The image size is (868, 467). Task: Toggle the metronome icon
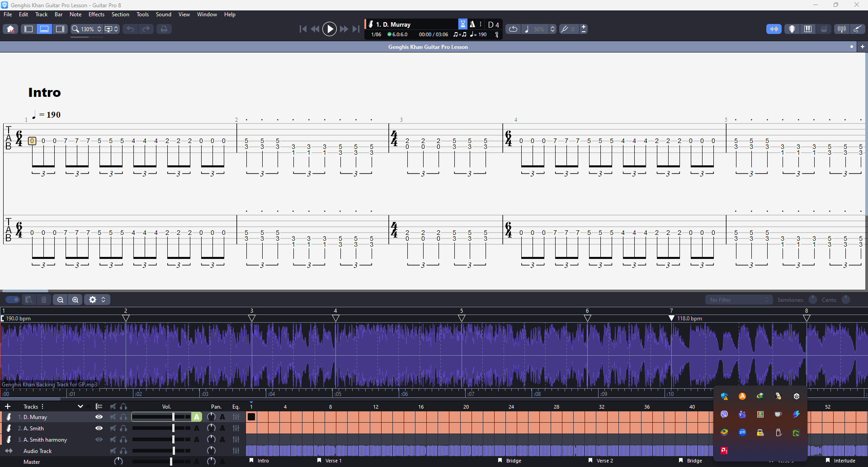(472, 24)
